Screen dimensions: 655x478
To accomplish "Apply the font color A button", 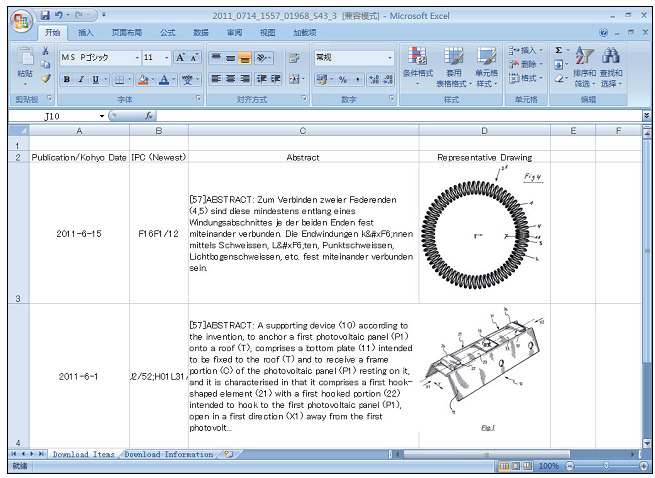I will [164, 79].
